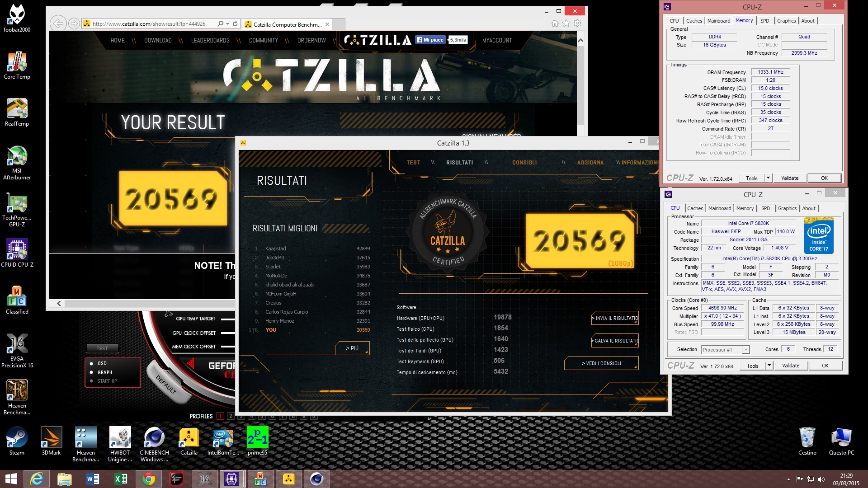
Task: Toggle the START UP option in PrecisionX
Action: [x=103, y=381]
